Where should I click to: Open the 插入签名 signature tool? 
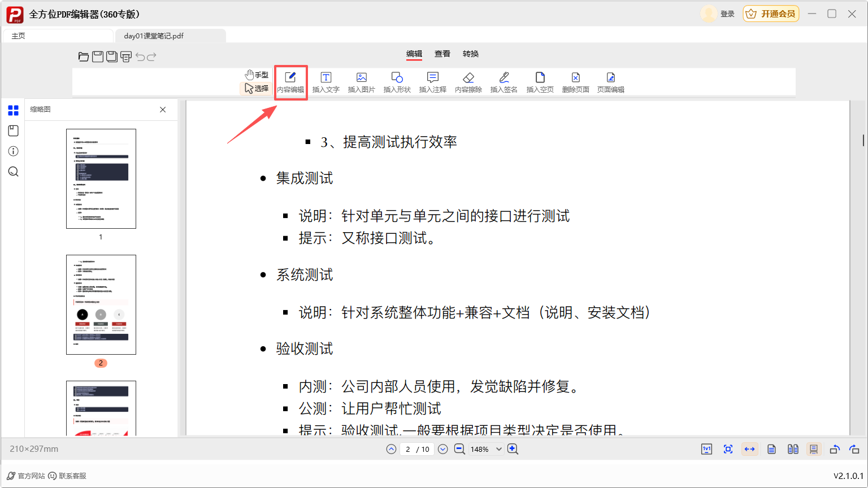504,82
